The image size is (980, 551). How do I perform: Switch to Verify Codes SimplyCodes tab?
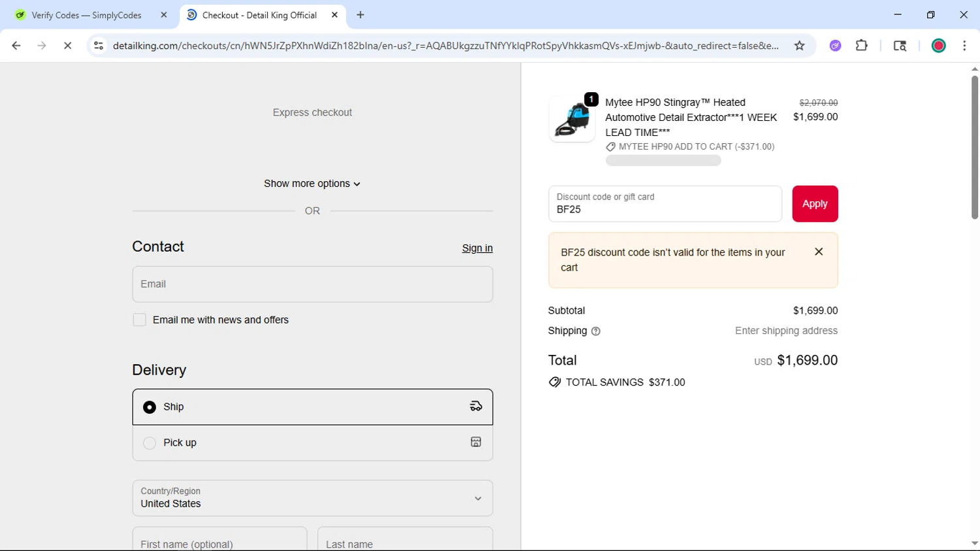[x=86, y=15]
